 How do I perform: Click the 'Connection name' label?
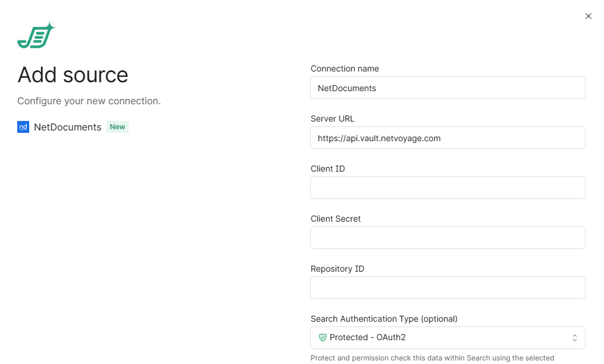coord(344,69)
